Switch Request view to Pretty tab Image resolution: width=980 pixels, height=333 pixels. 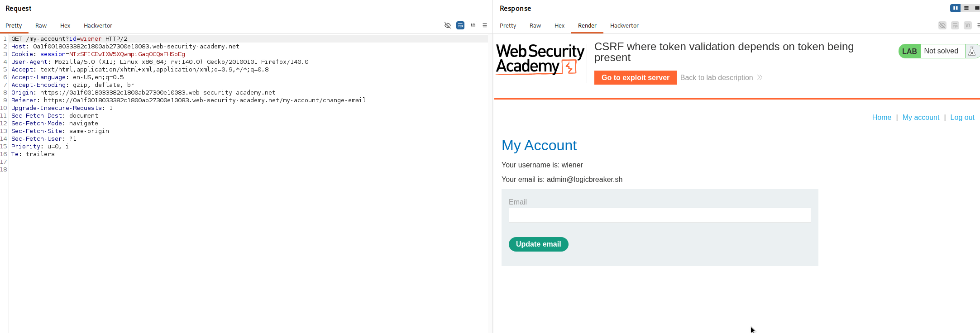tap(14, 26)
